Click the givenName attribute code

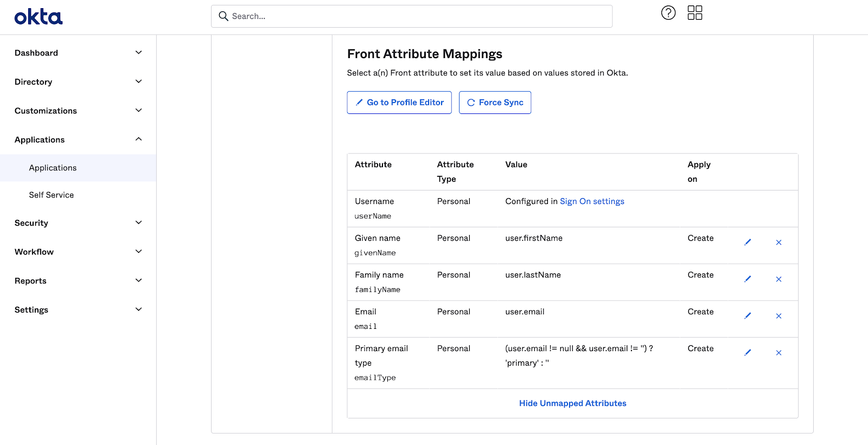tap(375, 253)
